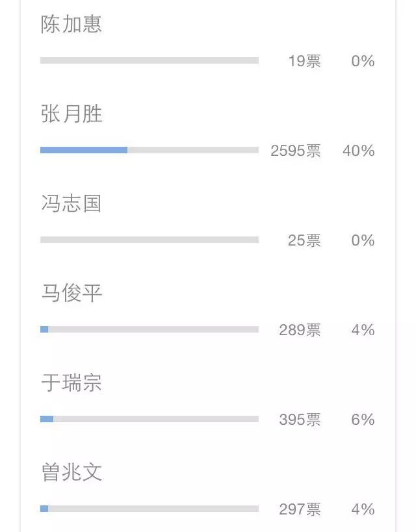Image resolution: width=416 pixels, height=532 pixels.
Task: Click the 6% percentage label
Action: tap(363, 420)
